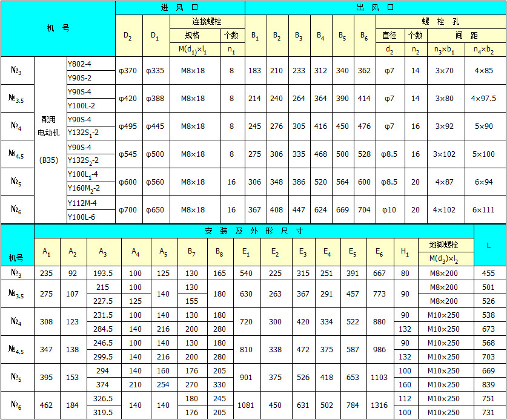Image resolution: width=507 pixels, height=420 pixels.
Task: Select the 3×92 spacing value
Action: click(x=445, y=126)
